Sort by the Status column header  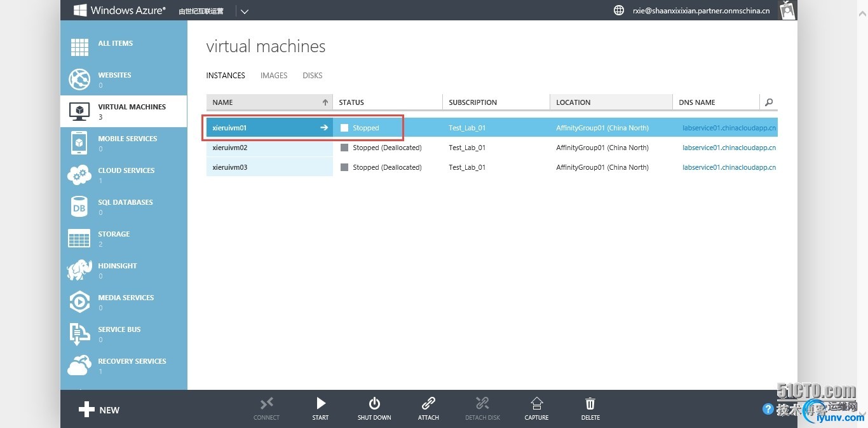coord(388,102)
